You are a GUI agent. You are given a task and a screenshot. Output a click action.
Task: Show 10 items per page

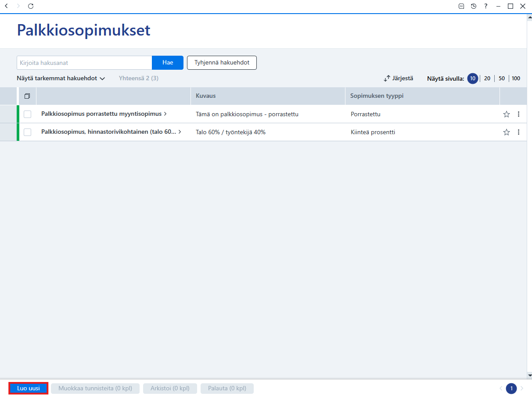pyautogui.click(x=473, y=78)
